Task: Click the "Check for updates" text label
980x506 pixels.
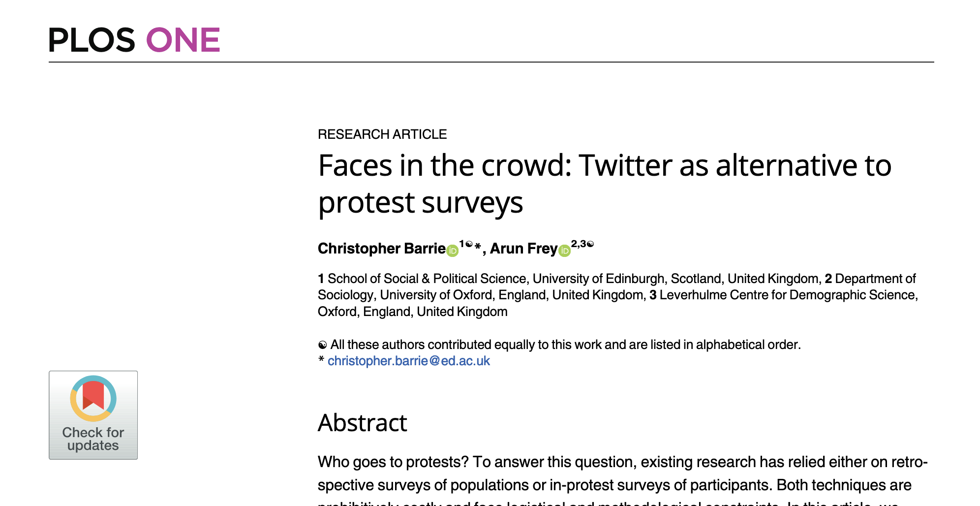Action: pyautogui.click(x=93, y=439)
